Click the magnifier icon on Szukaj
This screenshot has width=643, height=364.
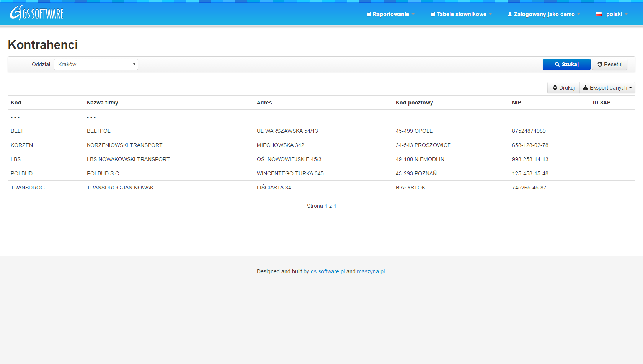557,65
